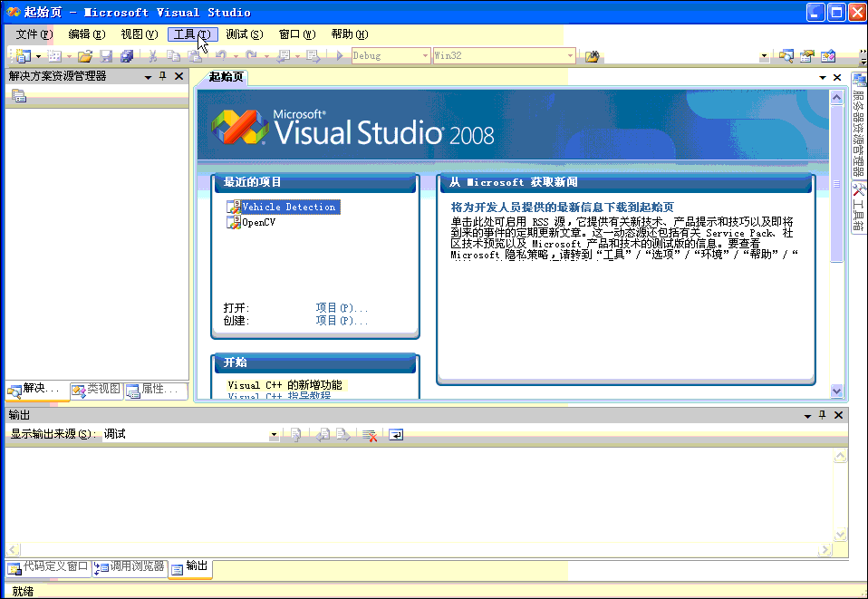Pin the Solution Explorer panel
Viewport: 868px width, 599px height.
click(x=163, y=76)
